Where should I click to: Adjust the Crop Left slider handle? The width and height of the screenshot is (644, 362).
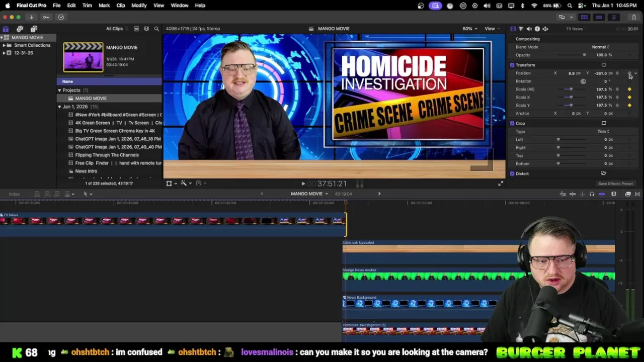(x=558, y=139)
